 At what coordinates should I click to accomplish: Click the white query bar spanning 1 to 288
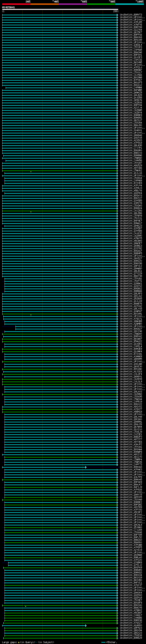(60, 10)
